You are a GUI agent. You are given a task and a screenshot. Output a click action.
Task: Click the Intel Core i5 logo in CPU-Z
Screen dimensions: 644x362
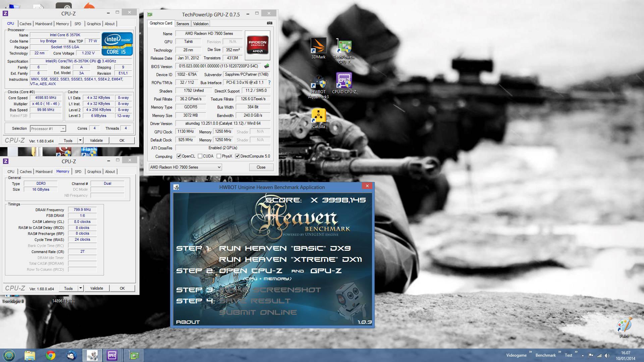pos(117,44)
